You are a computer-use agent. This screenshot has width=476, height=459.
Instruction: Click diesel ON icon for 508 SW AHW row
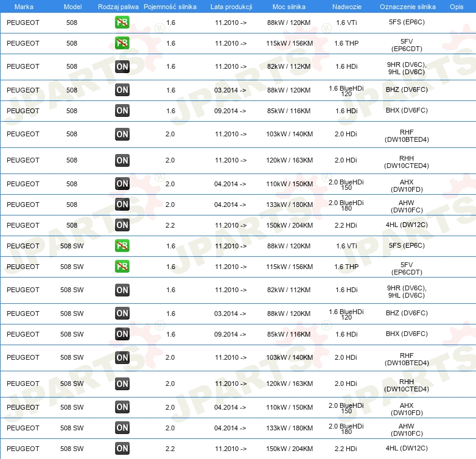click(x=122, y=428)
